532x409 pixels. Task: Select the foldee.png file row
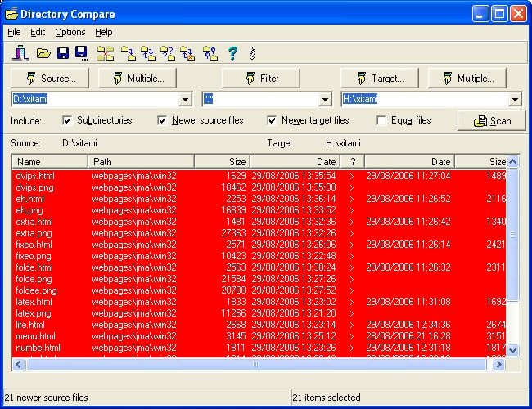click(259, 290)
